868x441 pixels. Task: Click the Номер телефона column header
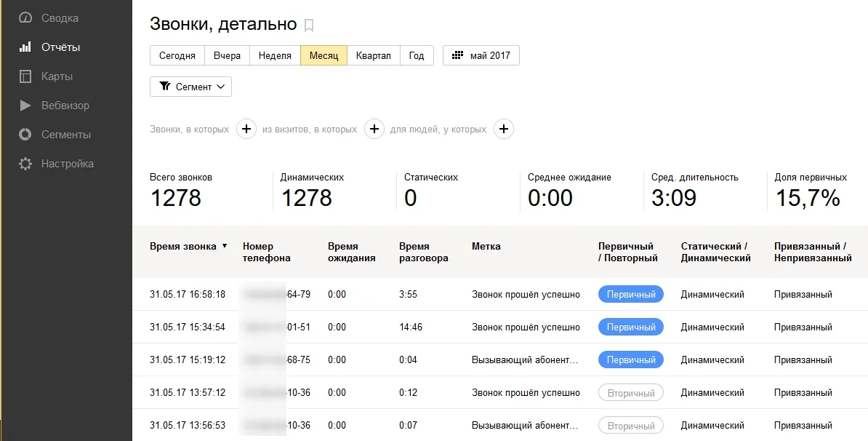click(x=266, y=252)
